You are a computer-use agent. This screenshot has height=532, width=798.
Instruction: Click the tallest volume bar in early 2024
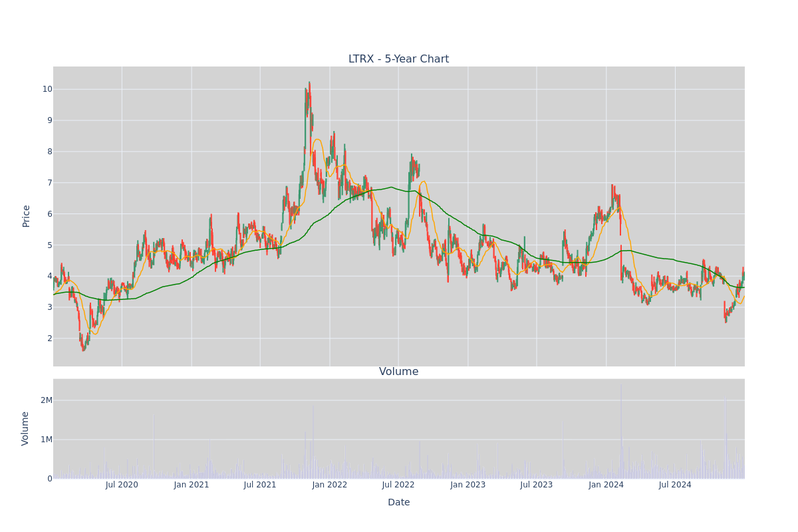point(621,431)
